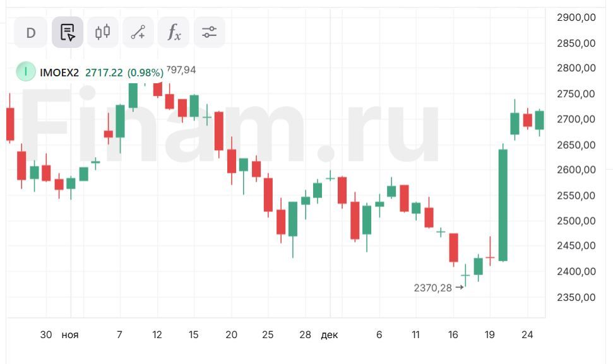Click date label 24 on time axis
This screenshot has height=364, width=613.
pyautogui.click(x=527, y=334)
